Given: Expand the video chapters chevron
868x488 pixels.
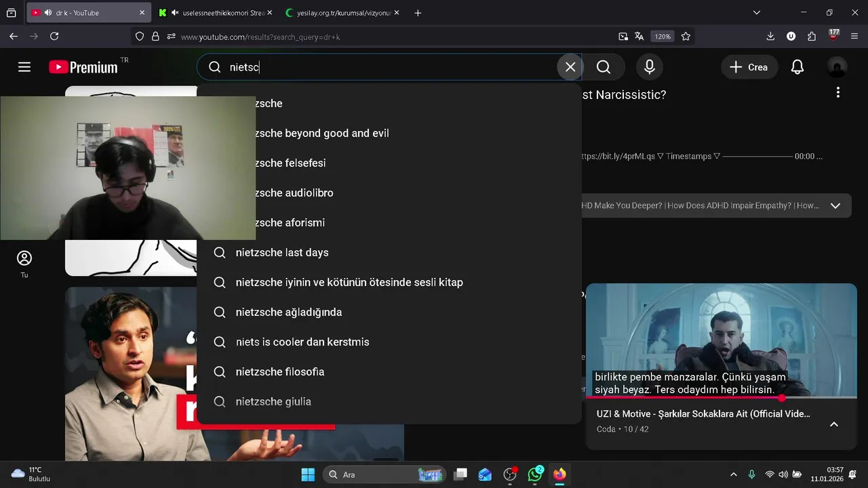Looking at the screenshot, I should click(835, 206).
